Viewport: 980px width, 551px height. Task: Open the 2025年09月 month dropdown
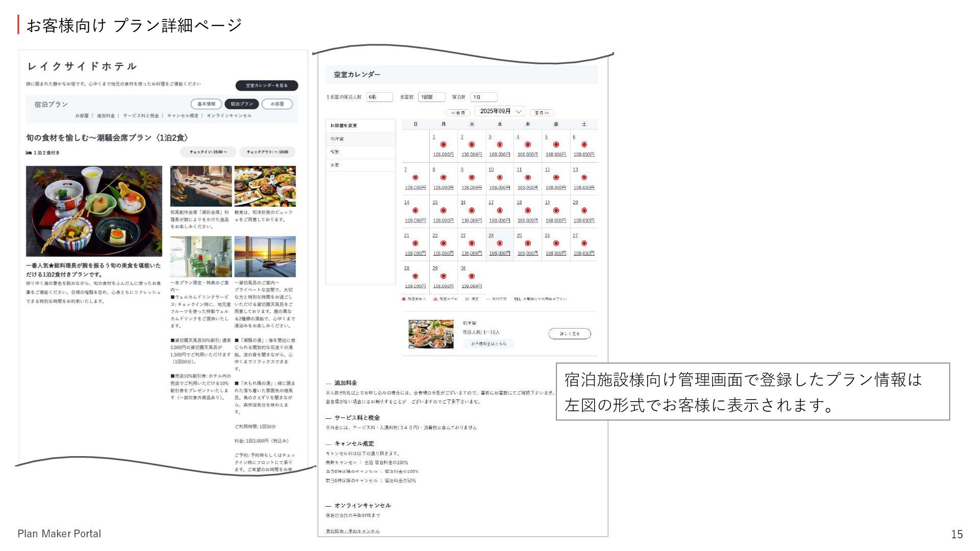(x=500, y=111)
